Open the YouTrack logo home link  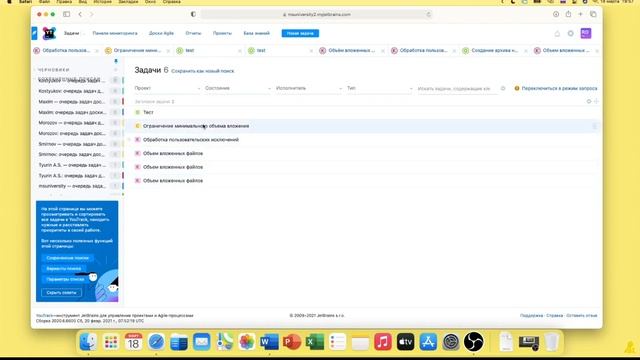point(49,33)
